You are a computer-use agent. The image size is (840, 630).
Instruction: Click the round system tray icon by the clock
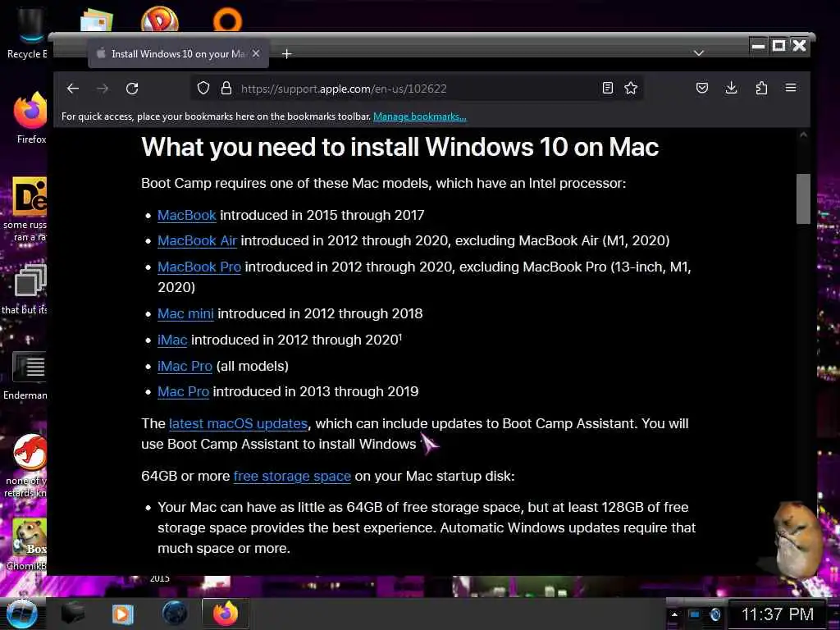click(x=715, y=614)
